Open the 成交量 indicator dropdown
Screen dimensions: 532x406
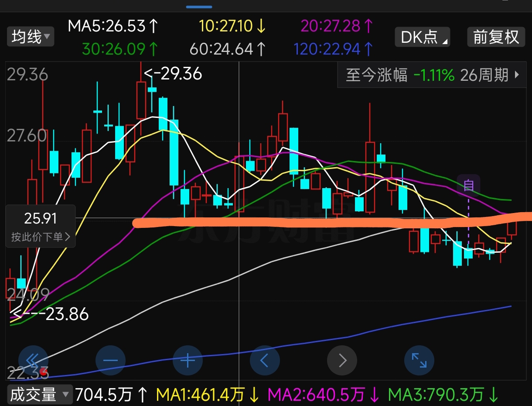click(x=40, y=395)
